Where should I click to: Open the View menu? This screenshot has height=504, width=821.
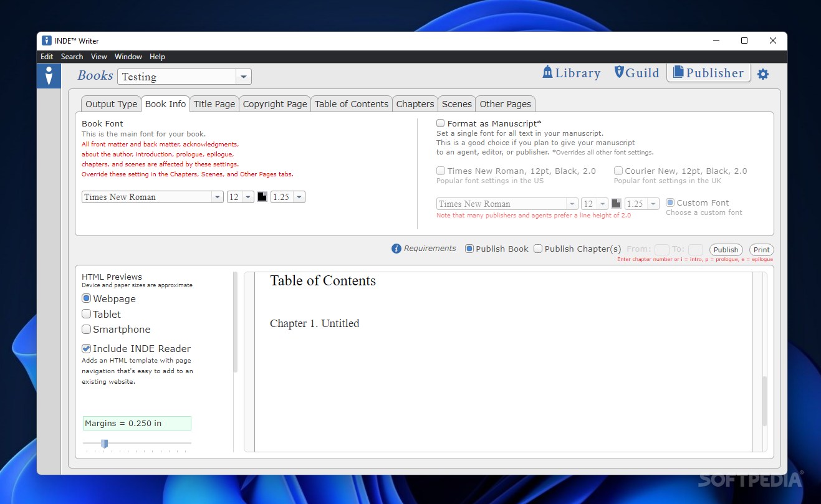[x=99, y=57]
